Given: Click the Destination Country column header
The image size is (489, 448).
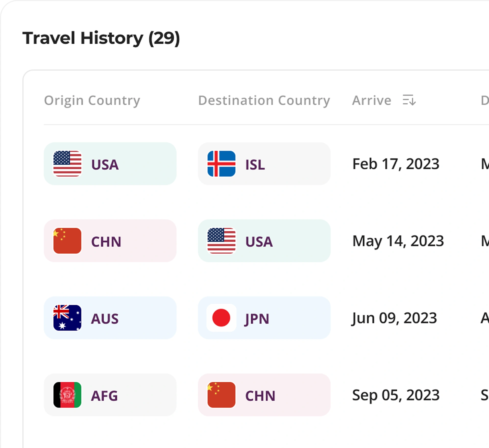Looking at the screenshot, I should [264, 100].
